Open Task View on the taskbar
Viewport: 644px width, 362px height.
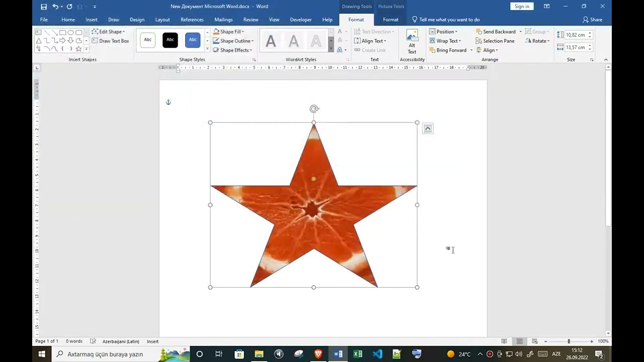[x=219, y=354]
